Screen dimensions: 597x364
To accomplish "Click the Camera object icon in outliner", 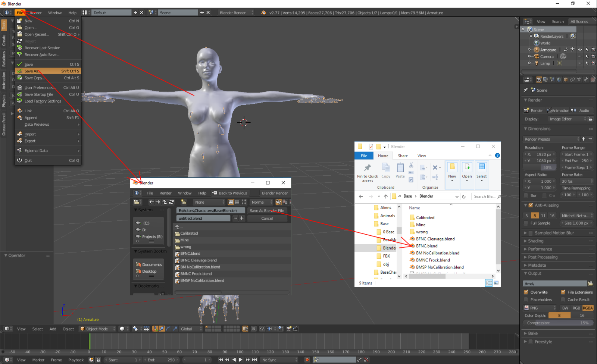I will click(x=537, y=56).
